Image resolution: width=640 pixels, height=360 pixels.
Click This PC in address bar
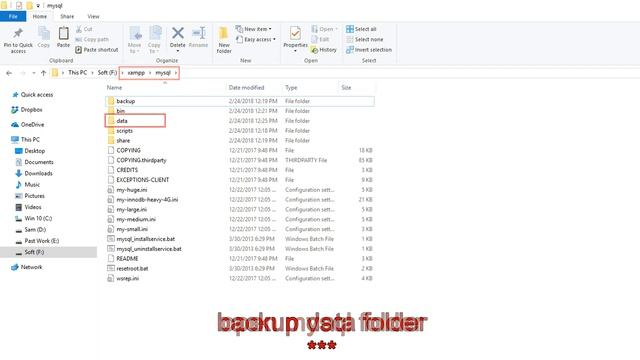(78, 73)
